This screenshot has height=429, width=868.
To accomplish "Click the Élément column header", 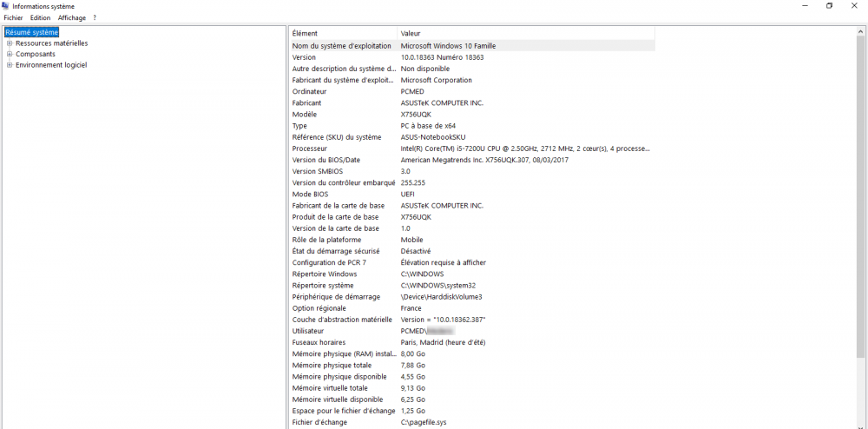I will 343,33.
